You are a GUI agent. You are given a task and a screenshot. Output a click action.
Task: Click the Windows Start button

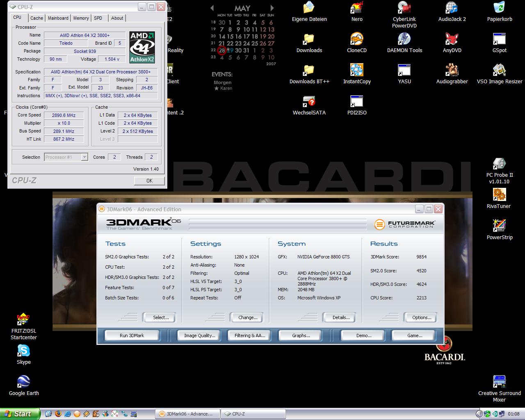click(20, 414)
